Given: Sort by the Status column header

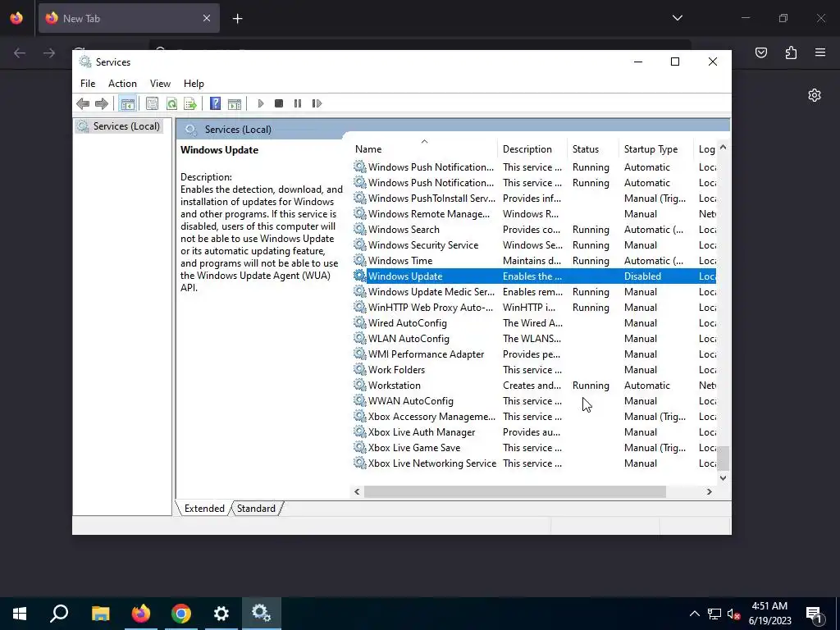Looking at the screenshot, I should (x=593, y=149).
